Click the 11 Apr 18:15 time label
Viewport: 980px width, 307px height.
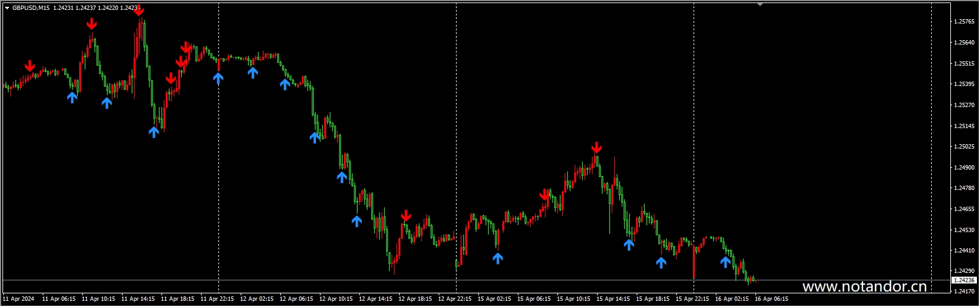[178, 299]
